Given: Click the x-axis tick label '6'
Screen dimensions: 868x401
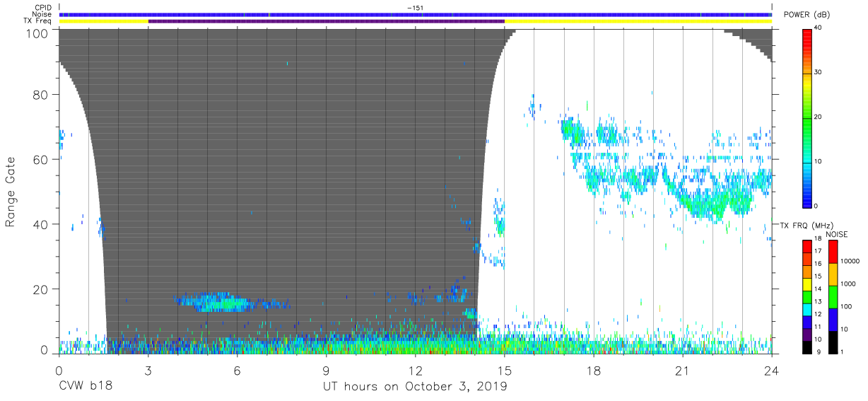Looking at the screenshot, I should point(237,371).
